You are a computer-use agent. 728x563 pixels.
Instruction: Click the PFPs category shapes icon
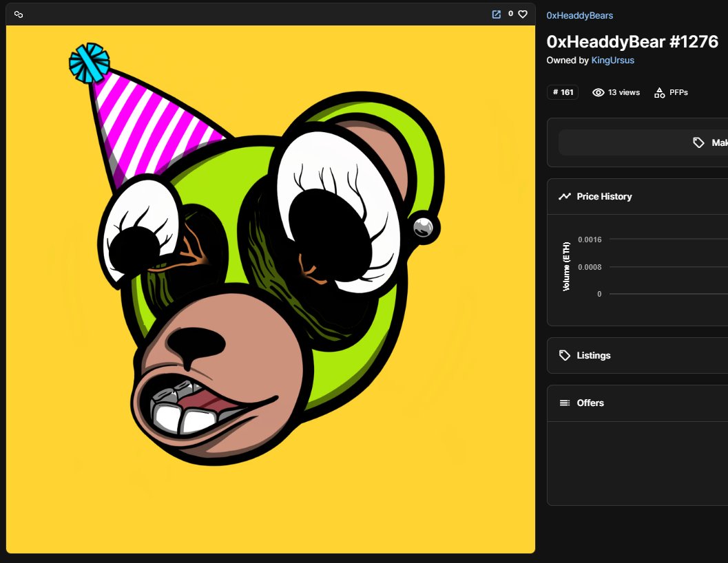coord(659,93)
